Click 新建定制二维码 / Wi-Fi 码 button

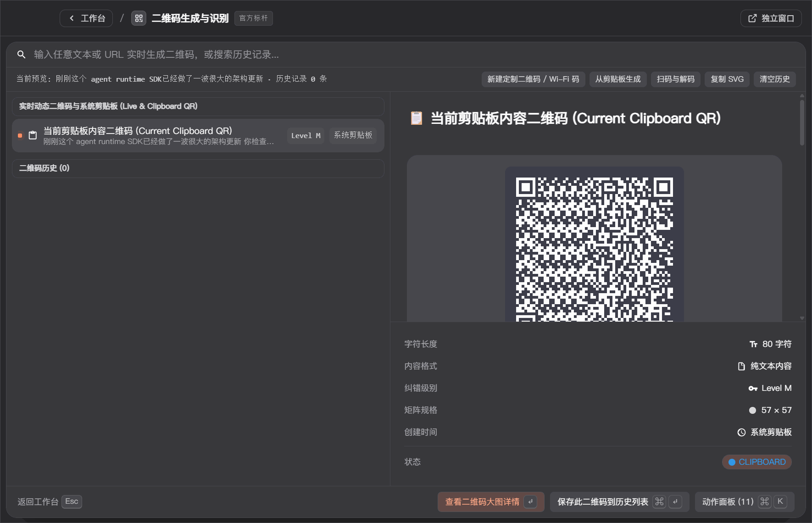(x=533, y=79)
